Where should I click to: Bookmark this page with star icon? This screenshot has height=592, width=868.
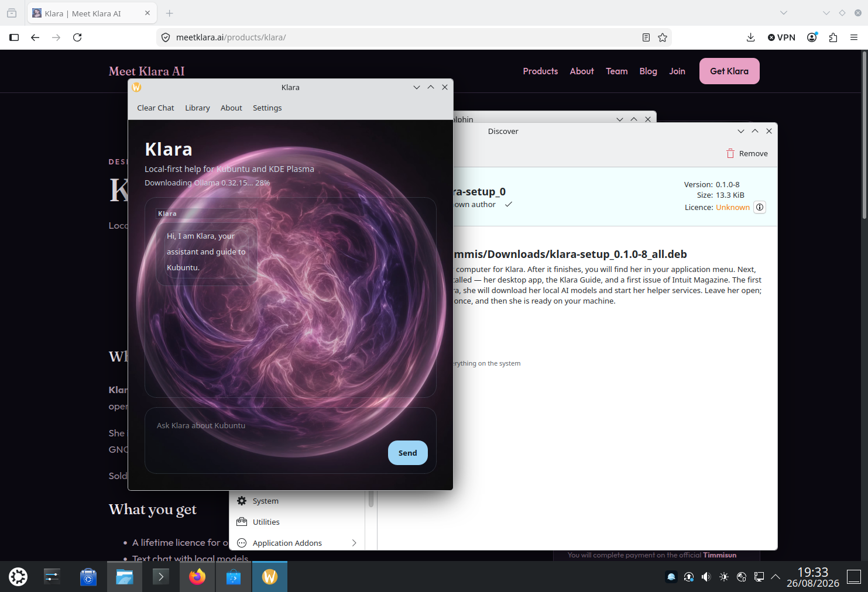point(663,37)
